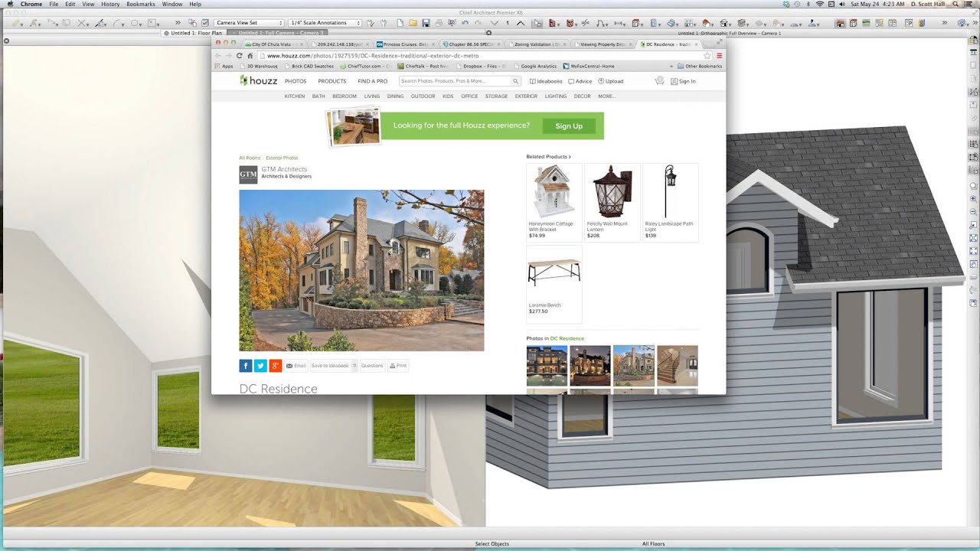Click the Redo arrow in Chief Architect toolbar
Image resolution: width=980 pixels, height=551 pixels.
tap(478, 23)
